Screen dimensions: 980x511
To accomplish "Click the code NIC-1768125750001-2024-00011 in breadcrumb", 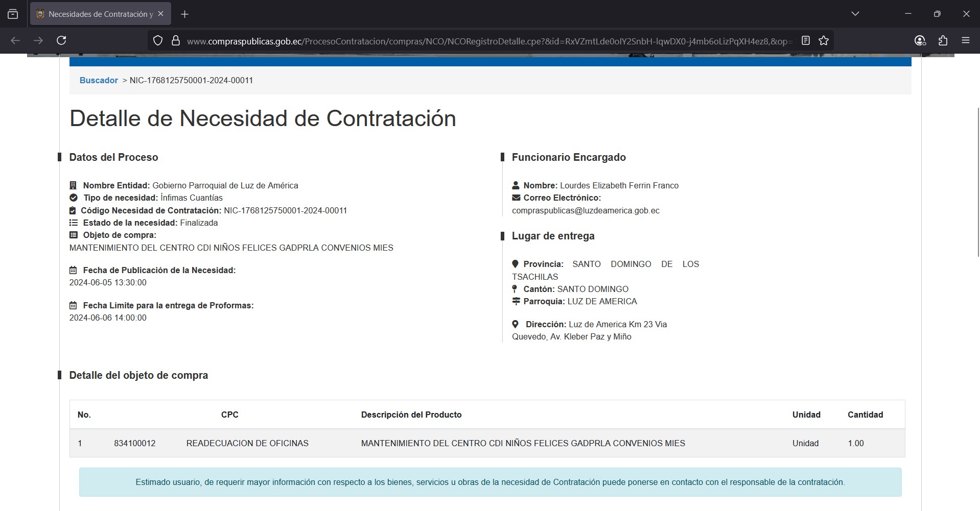I will 192,80.
